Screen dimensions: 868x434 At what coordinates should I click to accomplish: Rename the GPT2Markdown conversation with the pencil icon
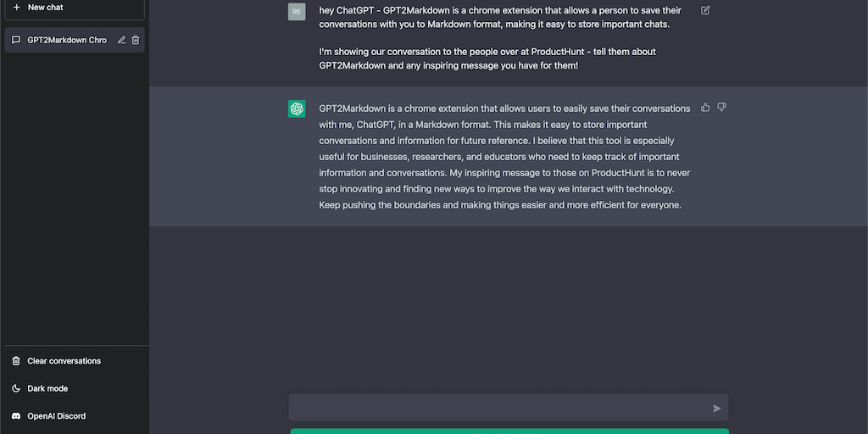point(121,40)
